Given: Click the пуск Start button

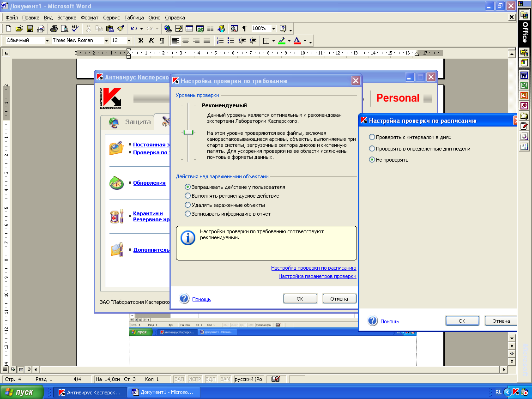Looking at the screenshot, I should tap(22, 392).
